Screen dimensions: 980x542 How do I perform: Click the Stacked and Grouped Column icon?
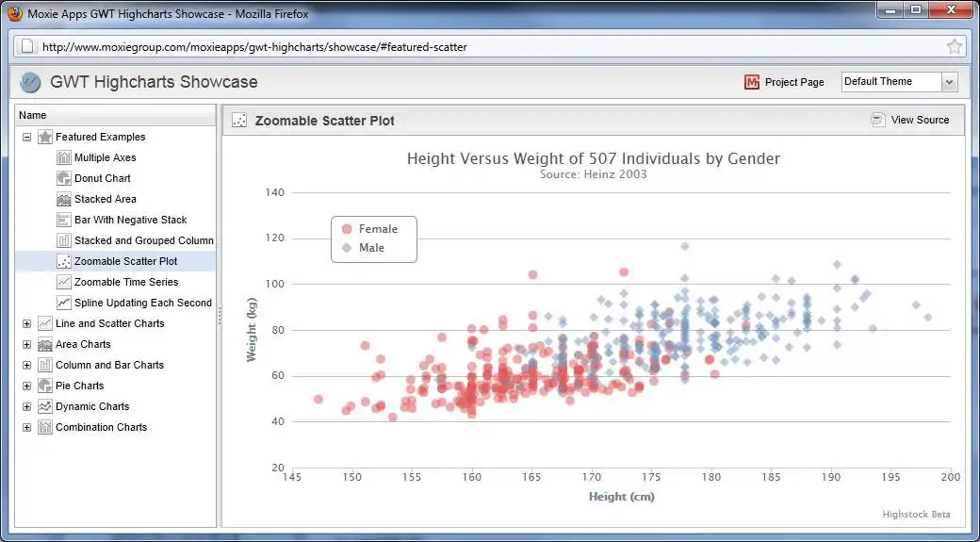64,240
